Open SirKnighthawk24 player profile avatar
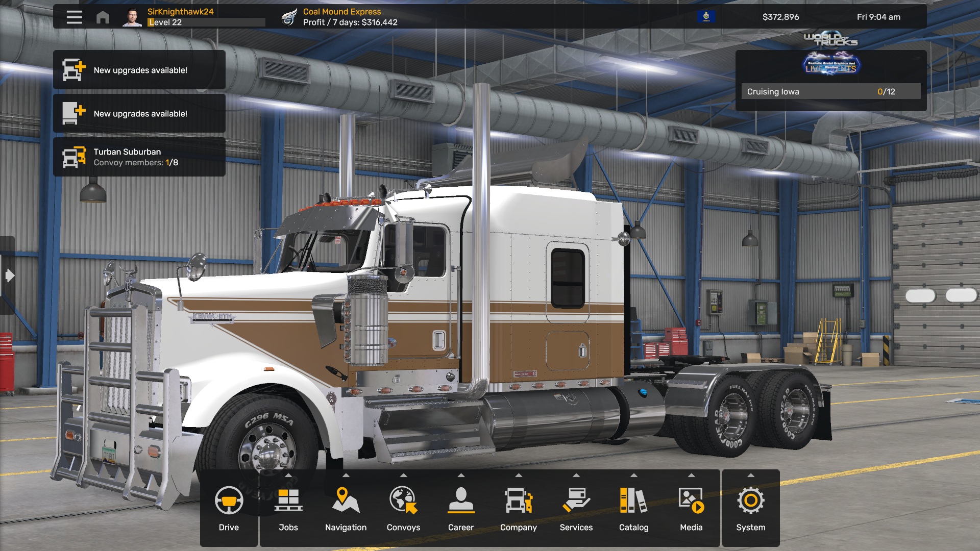The image size is (980, 551). point(132,17)
